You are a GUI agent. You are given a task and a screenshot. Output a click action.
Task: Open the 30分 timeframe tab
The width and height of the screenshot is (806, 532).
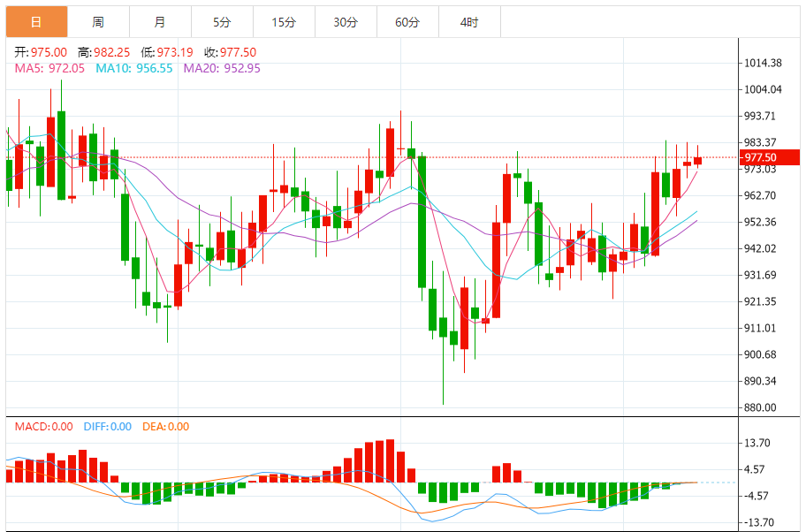click(346, 22)
